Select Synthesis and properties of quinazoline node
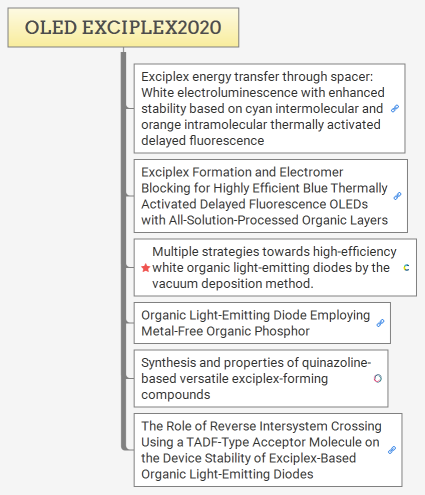 (261, 378)
